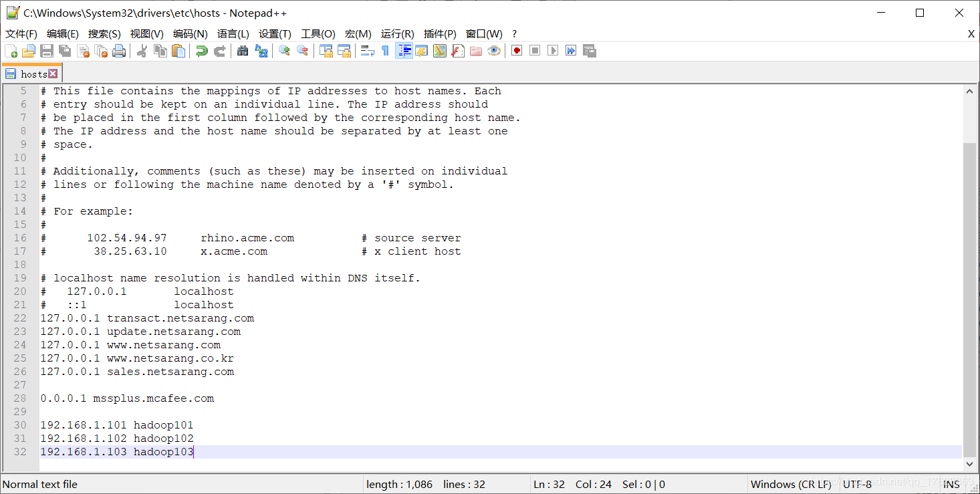
Task: Open the 语言(L) menu
Action: click(x=233, y=34)
